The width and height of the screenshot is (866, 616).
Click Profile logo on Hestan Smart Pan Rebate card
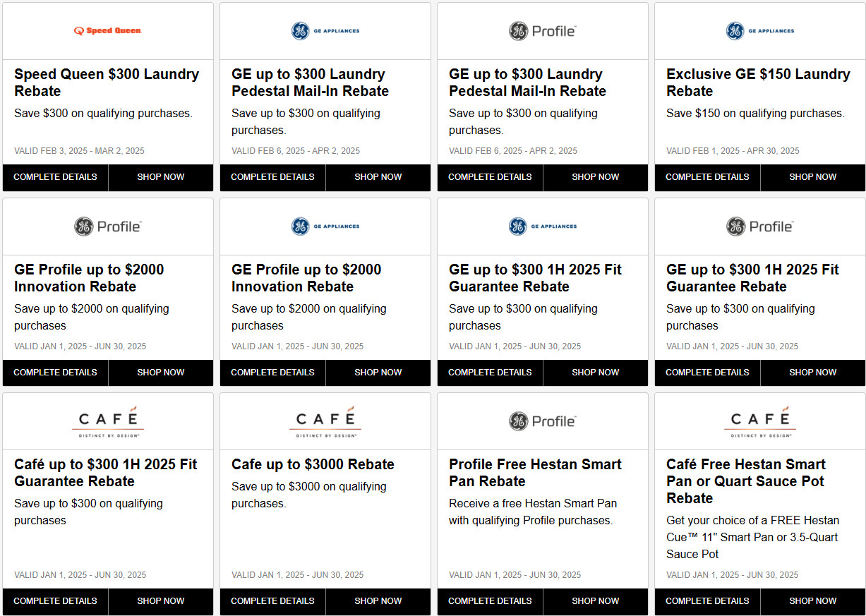pyautogui.click(x=543, y=421)
